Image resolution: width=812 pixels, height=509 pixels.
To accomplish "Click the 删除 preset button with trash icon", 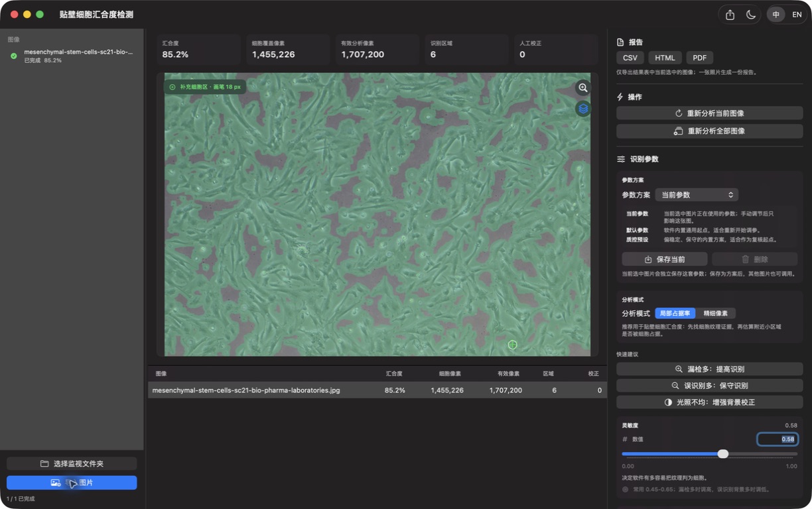I will pyautogui.click(x=755, y=259).
